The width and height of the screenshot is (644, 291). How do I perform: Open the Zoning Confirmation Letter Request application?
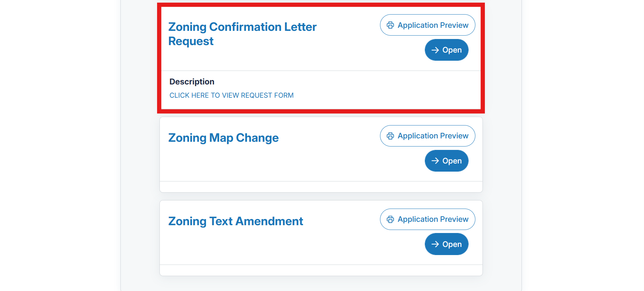pyautogui.click(x=447, y=50)
